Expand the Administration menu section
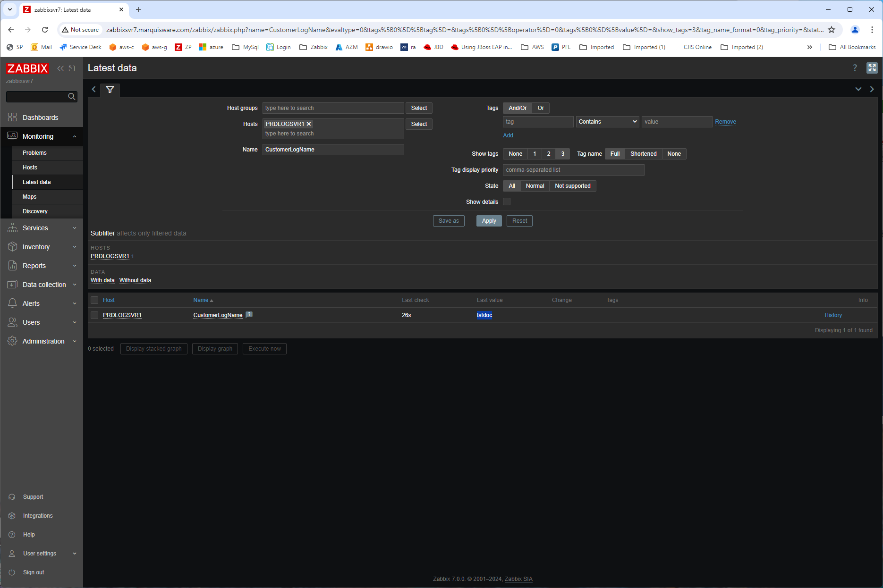The image size is (883, 588). (42, 341)
